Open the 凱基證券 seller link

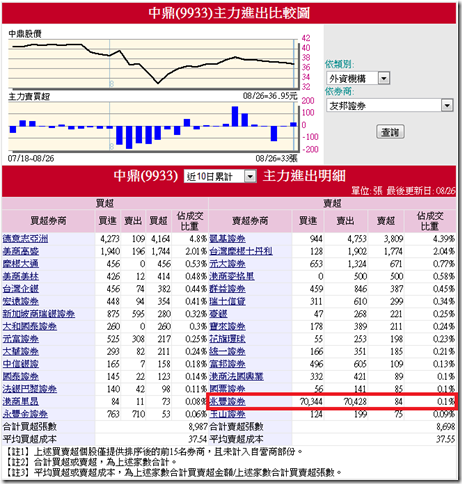click(x=228, y=239)
